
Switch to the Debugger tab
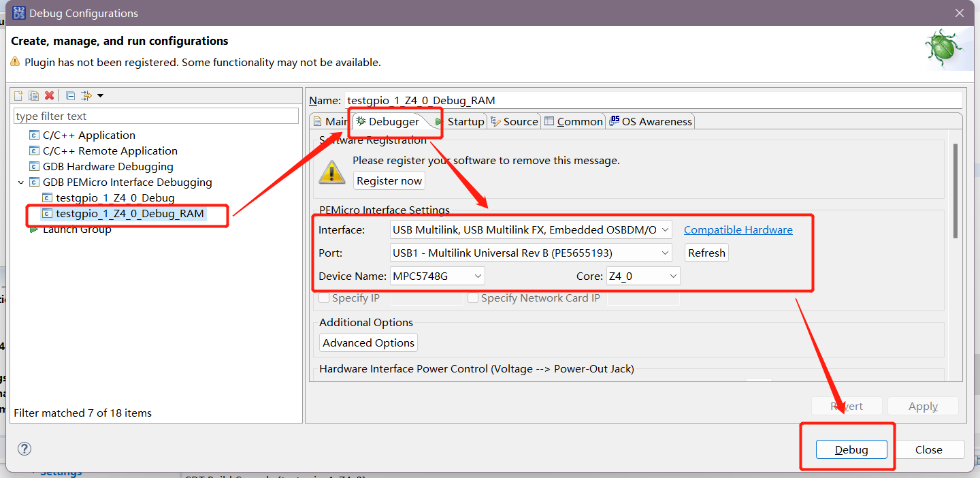click(x=389, y=121)
